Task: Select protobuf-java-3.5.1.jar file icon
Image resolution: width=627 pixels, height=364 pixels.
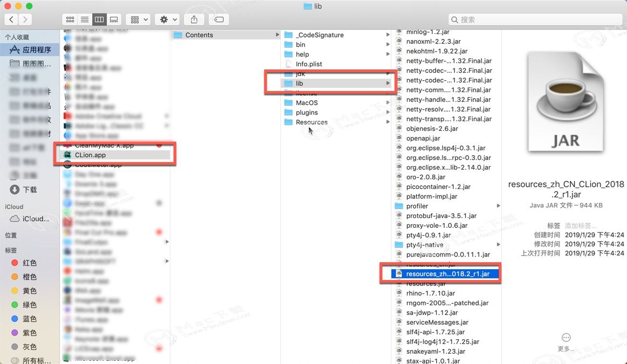Action: 398,215
